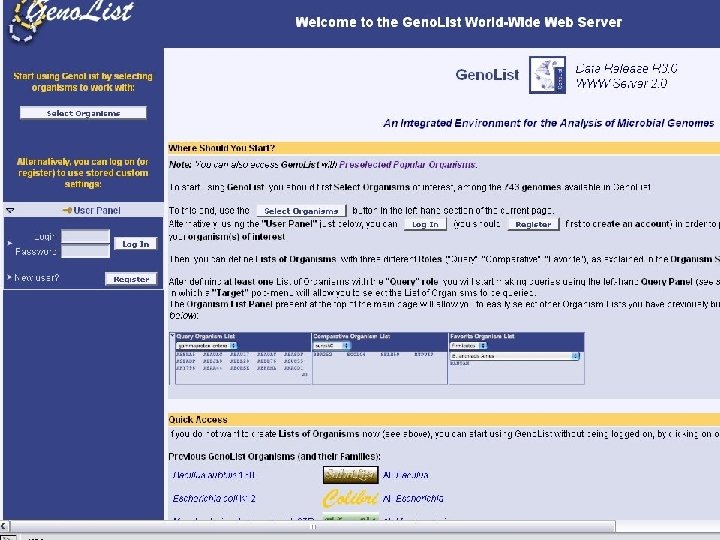Click the Password input field
The width and height of the screenshot is (720, 540).
pyautogui.click(x=85, y=251)
